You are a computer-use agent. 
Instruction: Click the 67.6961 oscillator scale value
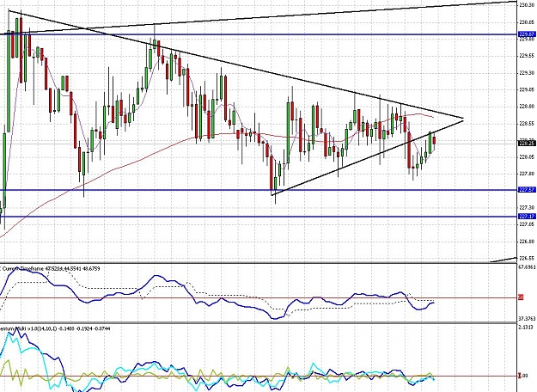528,267
